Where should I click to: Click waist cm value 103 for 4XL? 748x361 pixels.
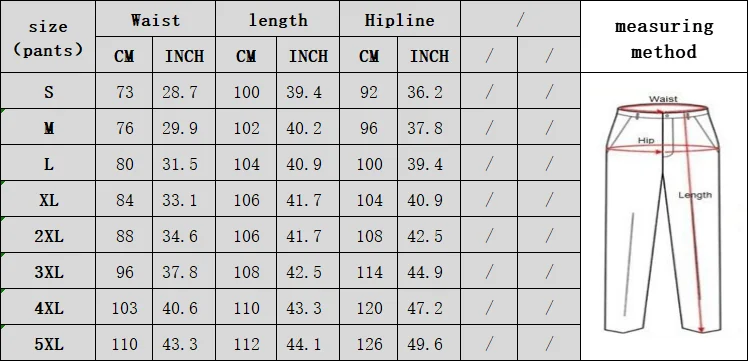click(125, 308)
